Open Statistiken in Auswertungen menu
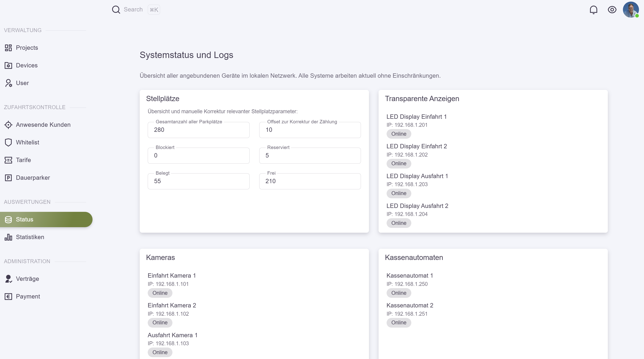644x359 pixels. coord(30,237)
